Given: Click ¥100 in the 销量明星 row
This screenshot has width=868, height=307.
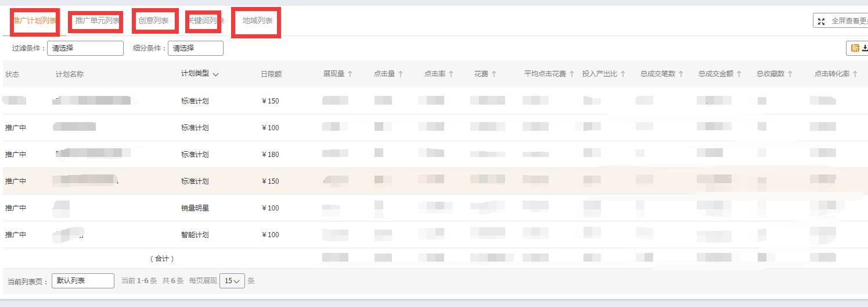Looking at the screenshot, I should click(x=271, y=208).
